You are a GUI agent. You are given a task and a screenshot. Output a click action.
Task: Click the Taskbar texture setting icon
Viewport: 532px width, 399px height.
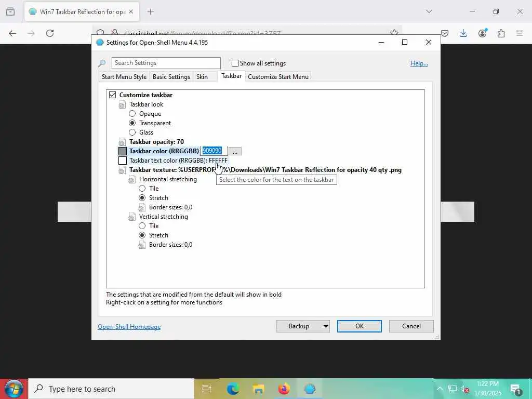(122, 170)
